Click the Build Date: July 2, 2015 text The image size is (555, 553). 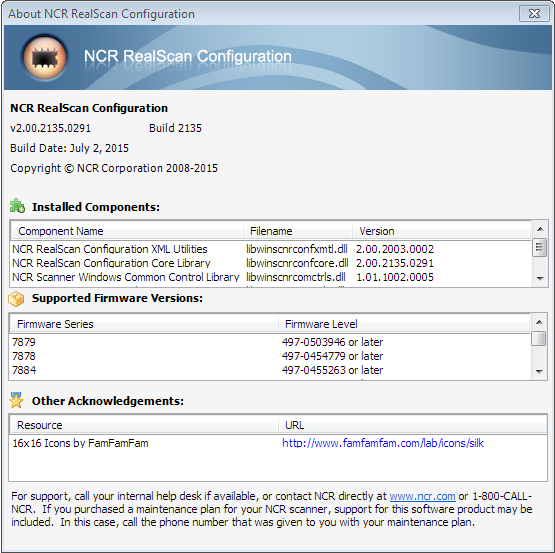(69, 148)
